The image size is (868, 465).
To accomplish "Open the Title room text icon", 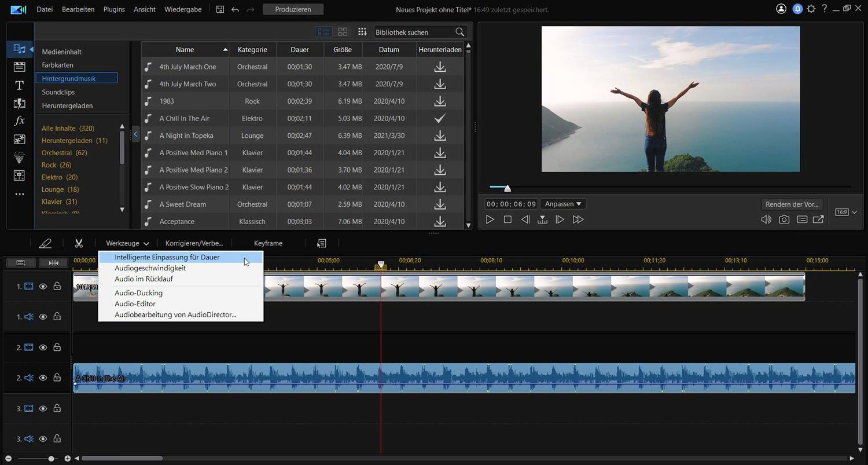I will 19,85.
